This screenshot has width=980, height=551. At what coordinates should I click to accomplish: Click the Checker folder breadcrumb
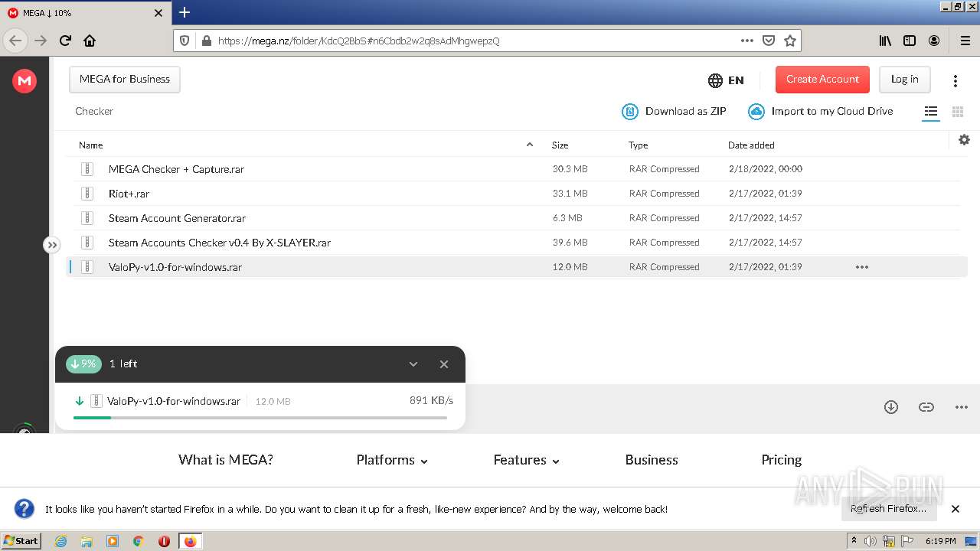pos(94,112)
